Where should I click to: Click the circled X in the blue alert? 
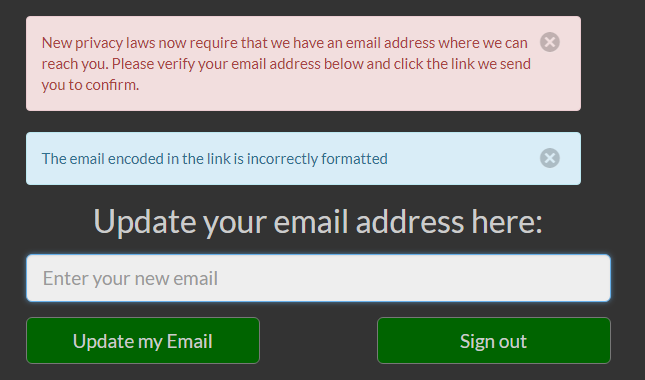pos(550,158)
